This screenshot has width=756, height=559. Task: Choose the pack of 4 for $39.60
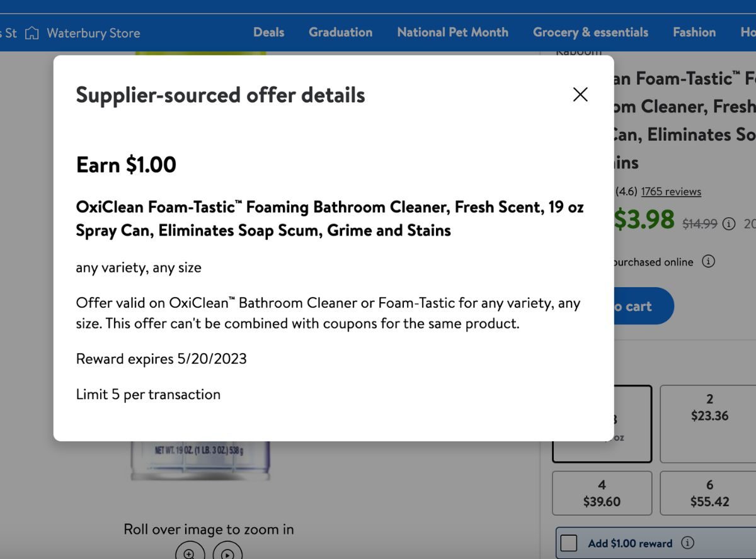[602, 493]
